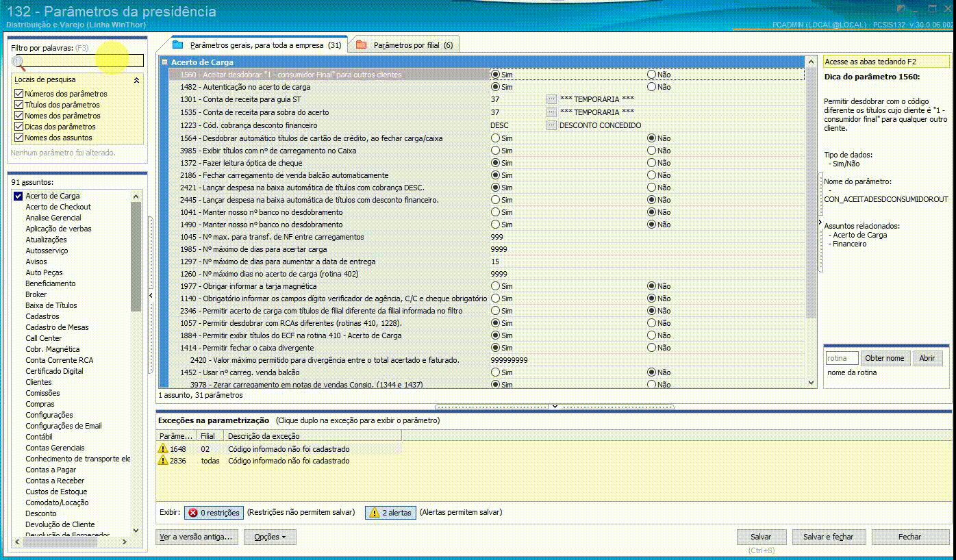Select Contas a Pagar subject
Viewport: 956px width, 560px height.
[51, 470]
